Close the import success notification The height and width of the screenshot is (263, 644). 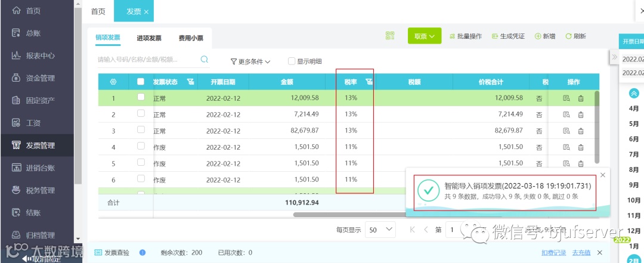(x=602, y=175)
